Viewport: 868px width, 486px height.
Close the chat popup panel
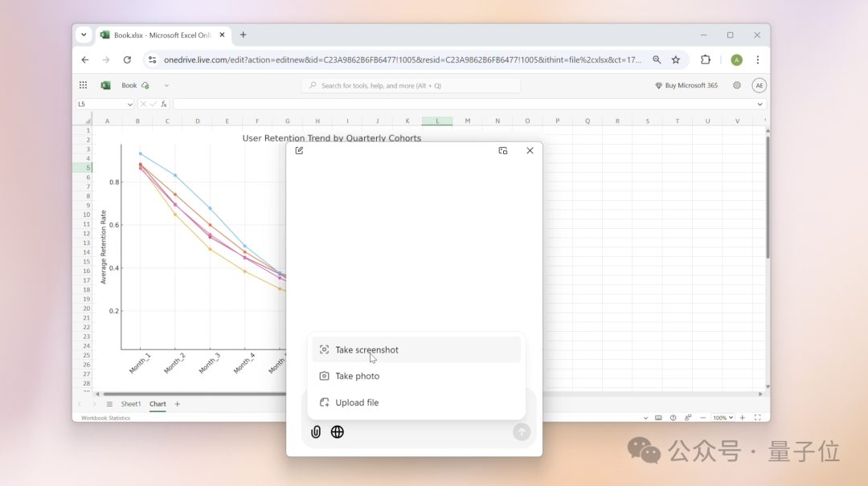point(530,150)
